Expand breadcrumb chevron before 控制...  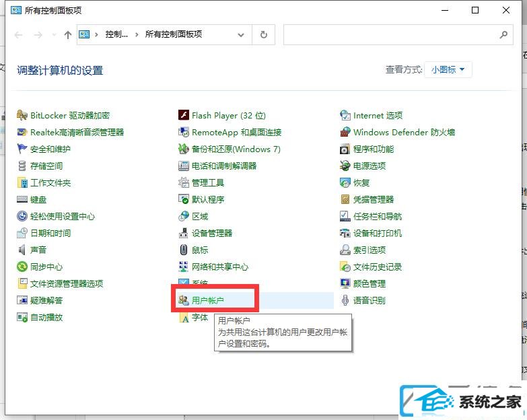click(96, 34)
